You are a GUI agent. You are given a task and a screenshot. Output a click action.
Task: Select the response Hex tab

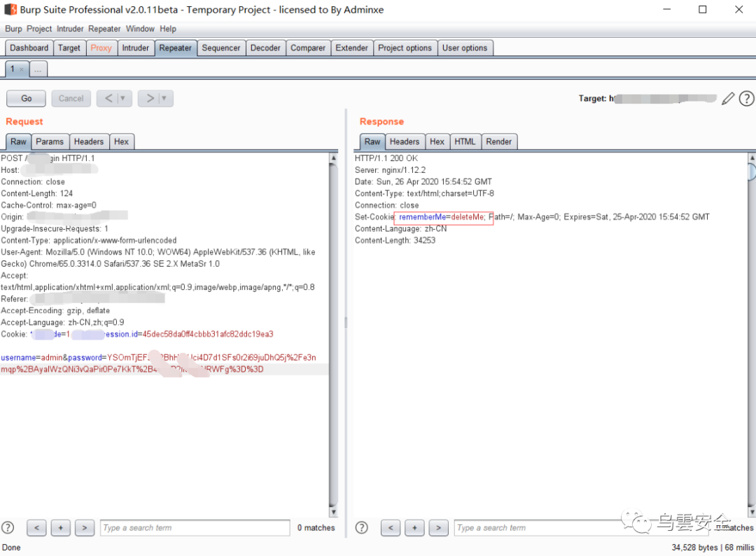[x=437, y=141]
